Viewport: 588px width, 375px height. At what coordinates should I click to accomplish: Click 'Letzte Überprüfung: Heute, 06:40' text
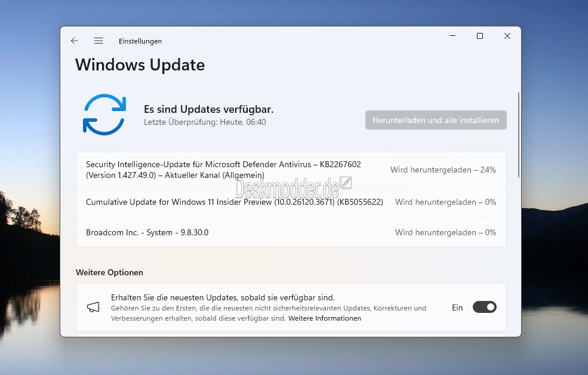[205, 122]
